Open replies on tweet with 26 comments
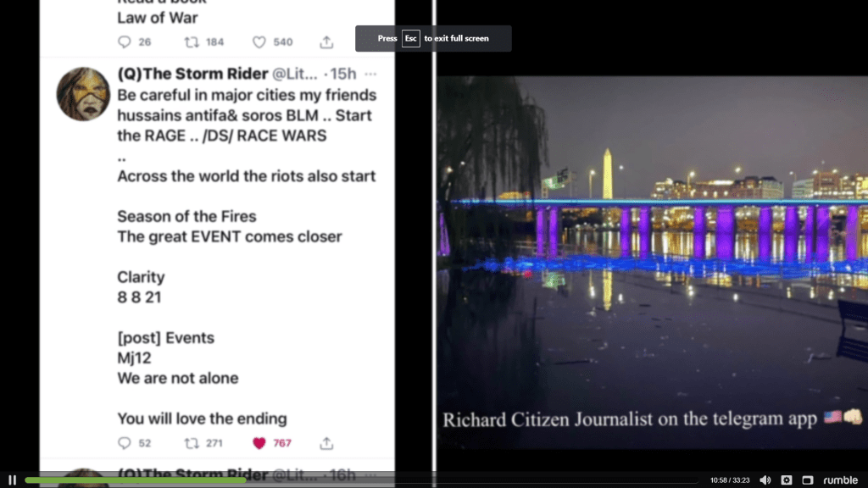Viewport: 868px width, 488px height. point(125,42)
